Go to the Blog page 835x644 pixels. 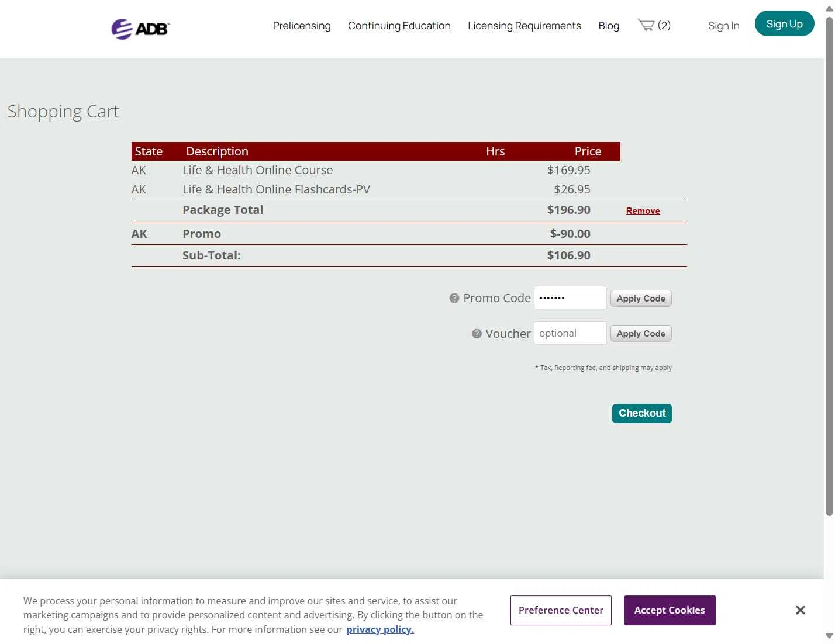[x=609, y=26]
